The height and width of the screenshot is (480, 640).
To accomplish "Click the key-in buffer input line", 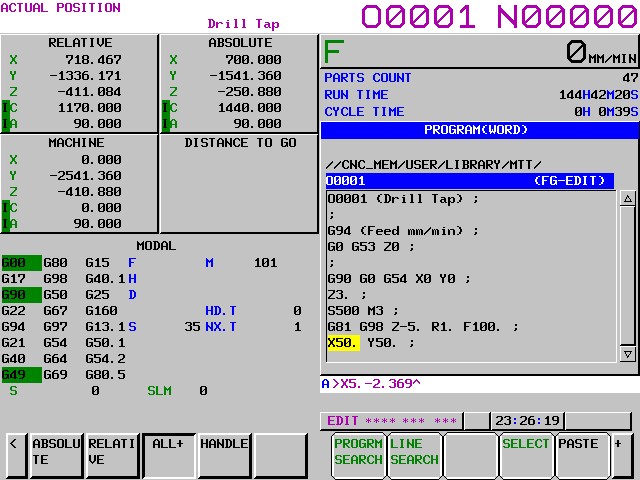I will pyautogui.click(x=480, y=384).
